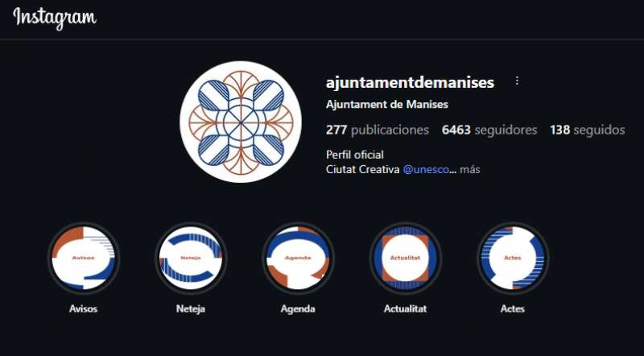Click the Actualitat label under highlight
The height and width of the screenshot is (356, 644).
406,308
